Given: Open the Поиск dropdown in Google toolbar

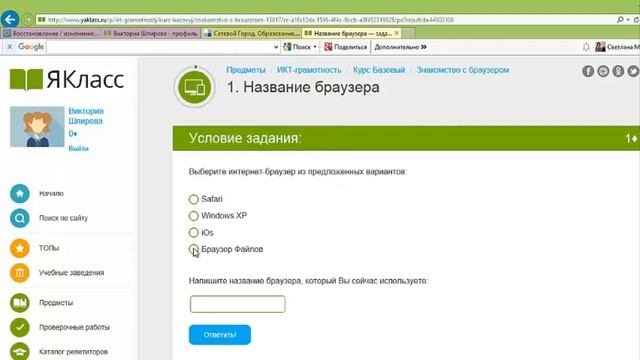Looking at the screenshot, I should pyautogui.click(x=315, y=47).
